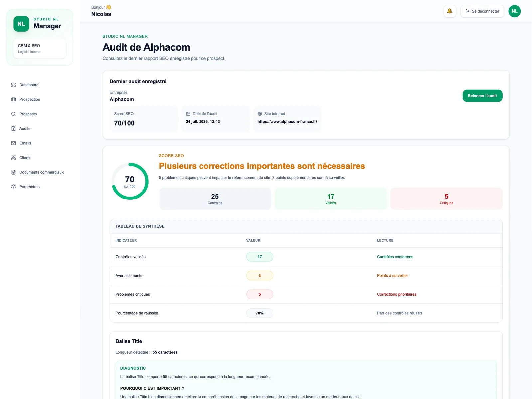Click the 5 Critiques stat card
The height and width of the screenshot is (399, 532).
tap(446, 199)
